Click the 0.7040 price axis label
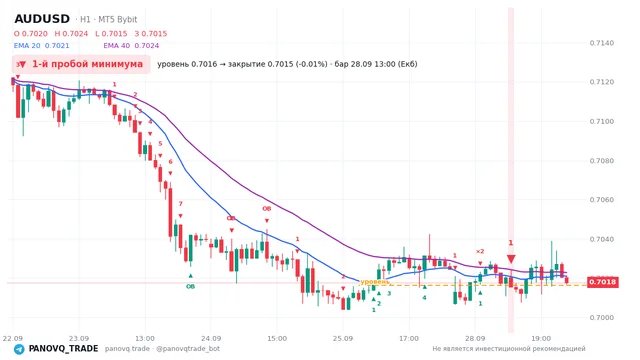The image size is (640, 360). coord(602,239)
